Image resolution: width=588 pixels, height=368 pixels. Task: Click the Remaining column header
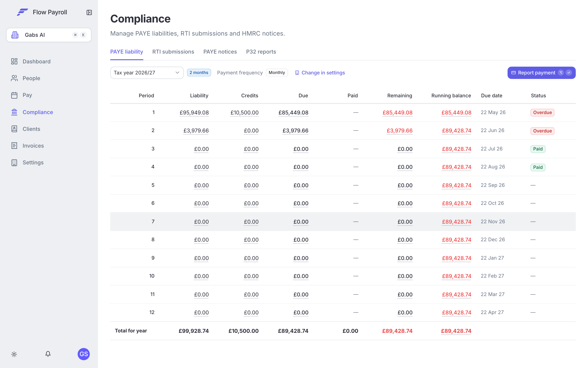(x=400, y=96)
